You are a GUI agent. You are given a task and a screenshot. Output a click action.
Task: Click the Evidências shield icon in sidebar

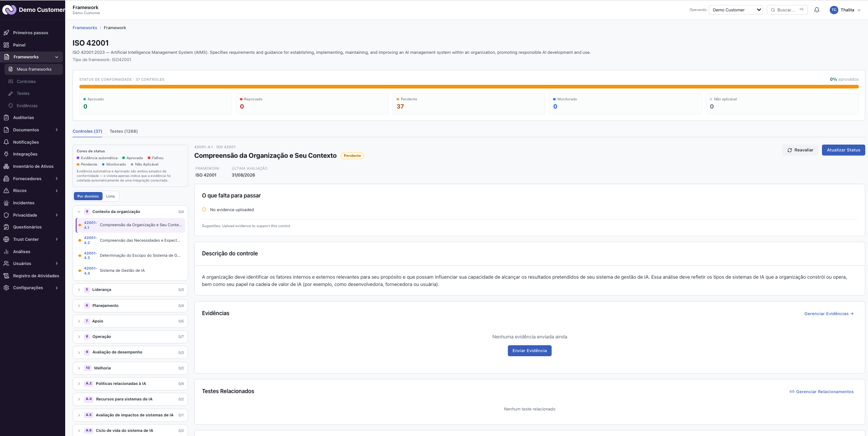[x=10, y=106]
